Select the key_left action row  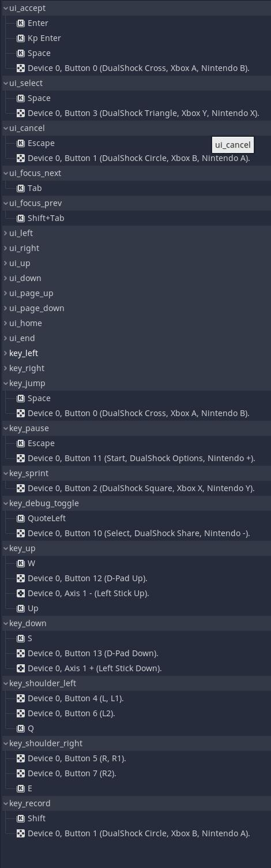click(x=135, y=353)
